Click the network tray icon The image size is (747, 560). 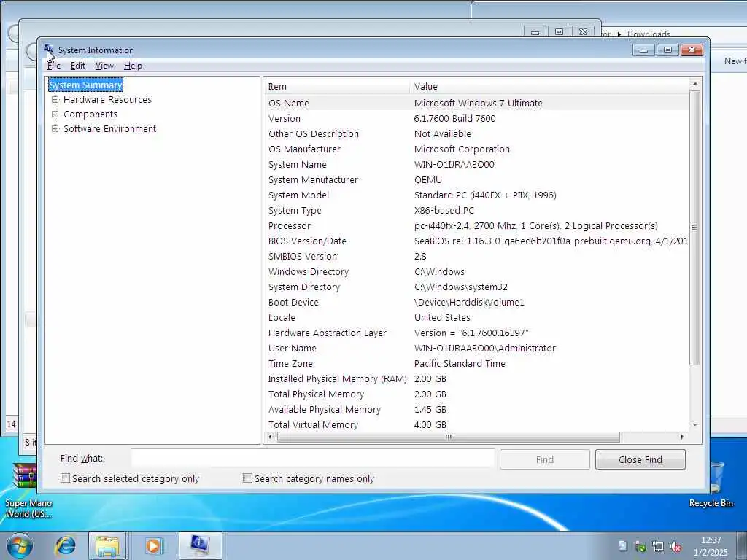coord(657,547)
